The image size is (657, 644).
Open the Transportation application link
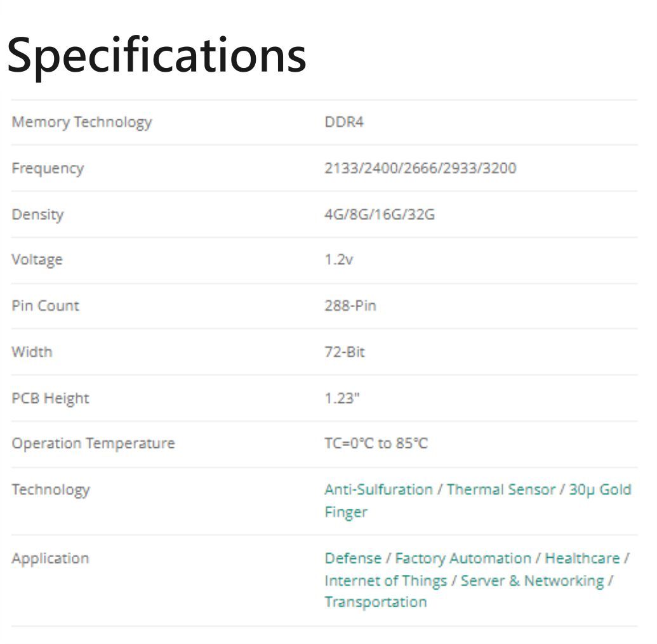375,601
